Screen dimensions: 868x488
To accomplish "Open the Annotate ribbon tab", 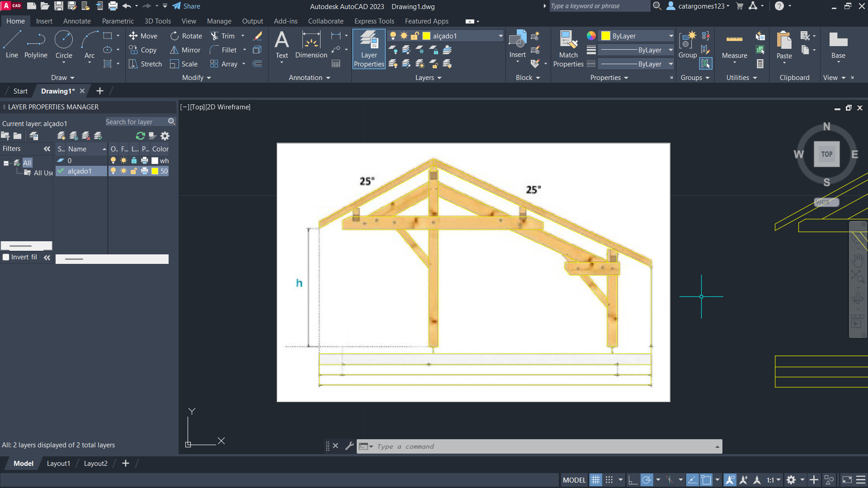I will 77,21.
